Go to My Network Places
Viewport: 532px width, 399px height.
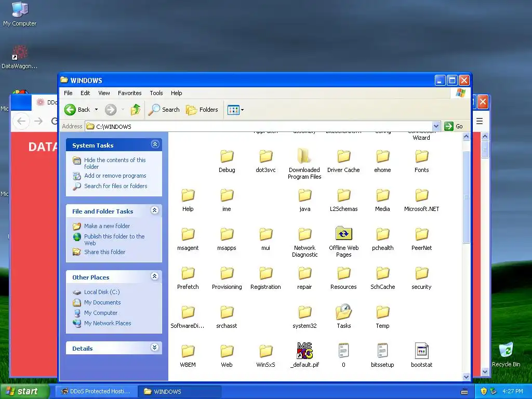[108, 323]
